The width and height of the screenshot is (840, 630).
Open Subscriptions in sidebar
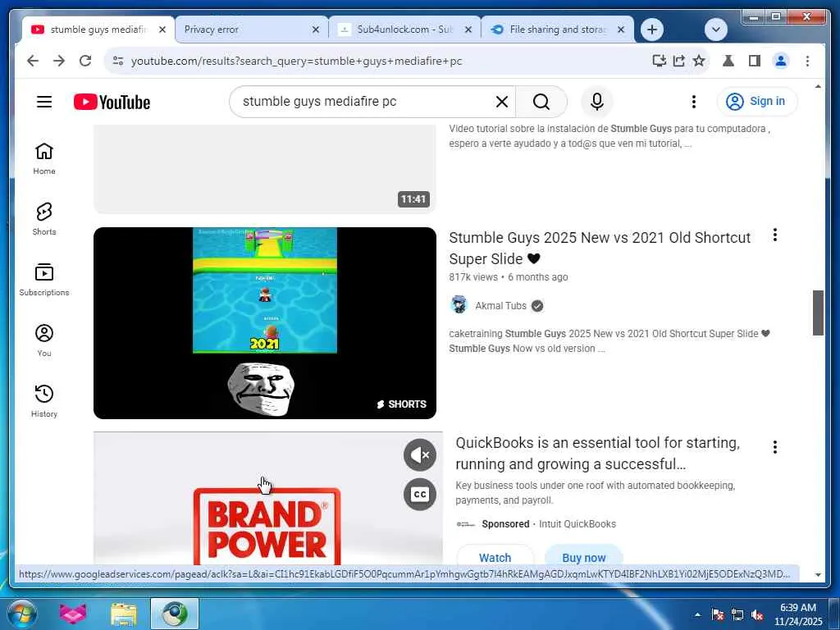[x=44, y=280]
